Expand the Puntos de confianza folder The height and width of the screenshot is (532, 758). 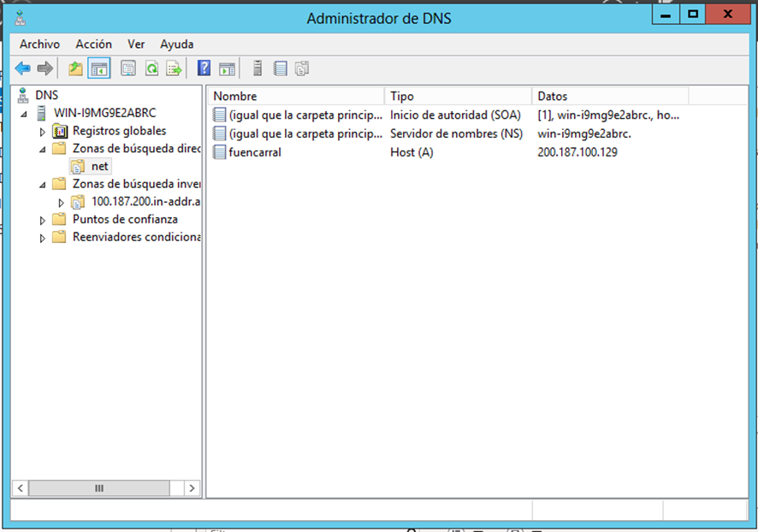[x=43, y=220]
